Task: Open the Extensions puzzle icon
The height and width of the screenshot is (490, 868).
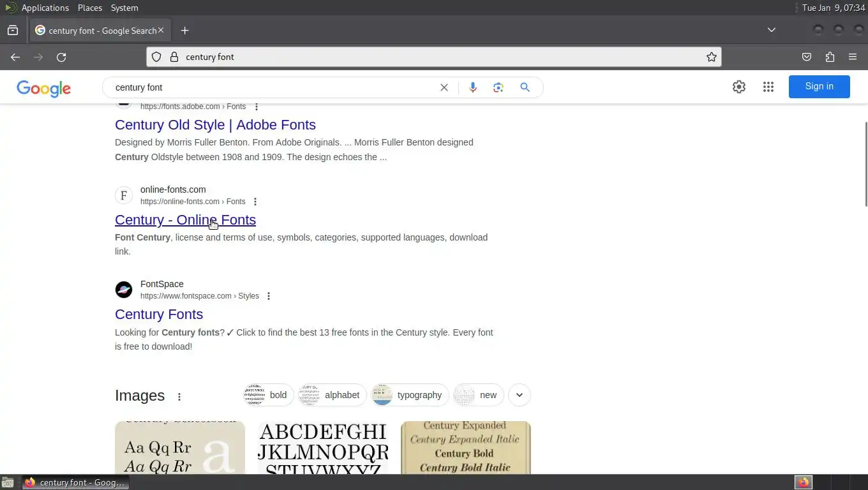Action: (x=830, y=57)
